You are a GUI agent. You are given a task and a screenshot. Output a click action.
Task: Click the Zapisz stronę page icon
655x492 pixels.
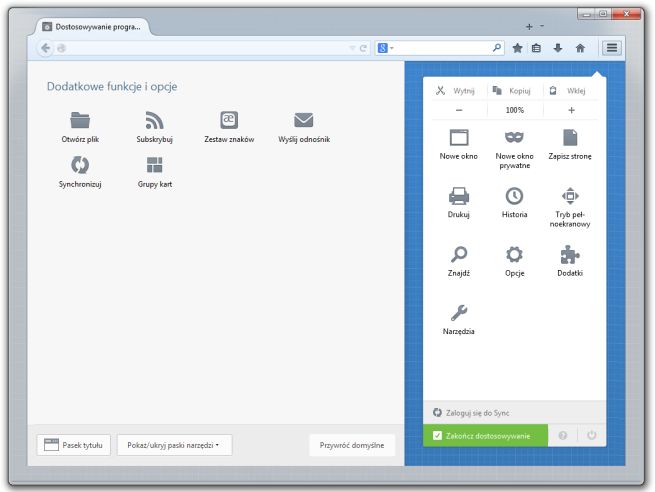570,137
